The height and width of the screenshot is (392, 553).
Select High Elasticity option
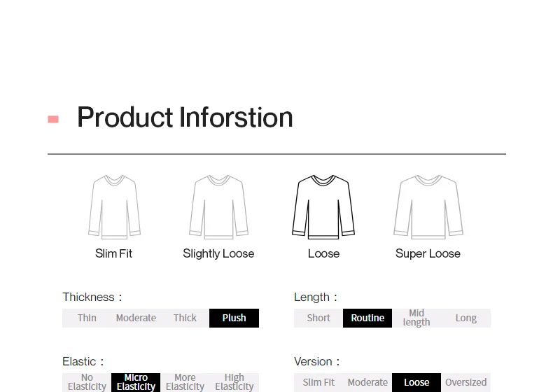click(234, 382)
